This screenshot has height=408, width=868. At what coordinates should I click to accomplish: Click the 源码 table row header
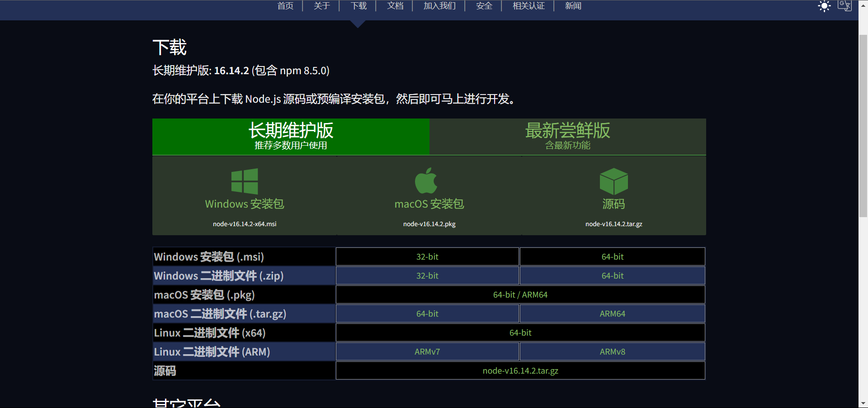(244, 370)
